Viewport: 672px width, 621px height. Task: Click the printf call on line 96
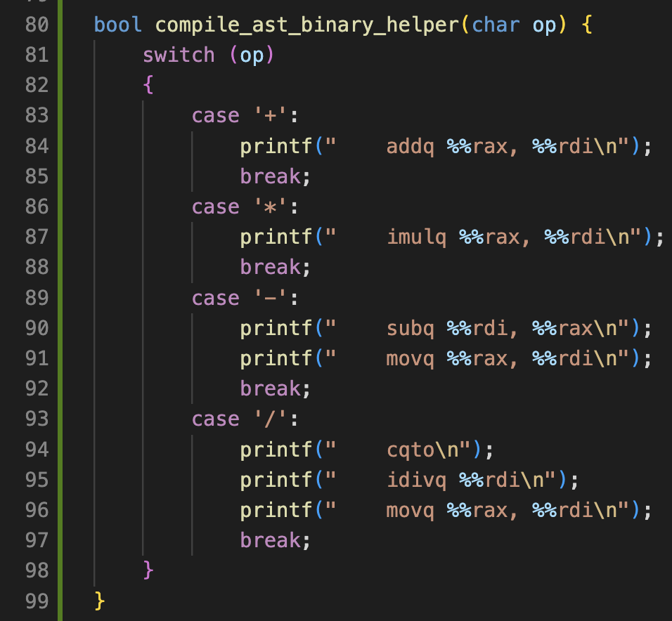pyautogui.click(x=276, y=510)
